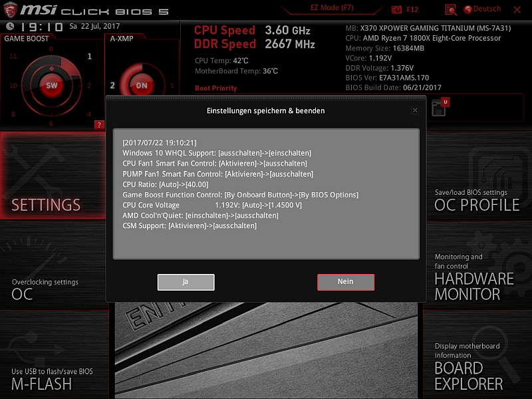Click the clock icon beside the time
This screenshot has height=399, width=532.
(x=10, y=26)
